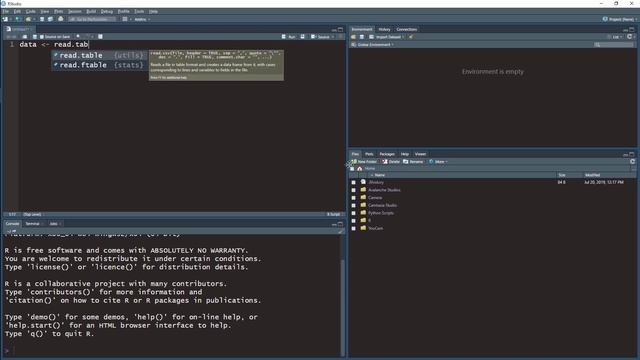Maximize the source editor pane
Screen dimensions: 640x360
(340, 29)
